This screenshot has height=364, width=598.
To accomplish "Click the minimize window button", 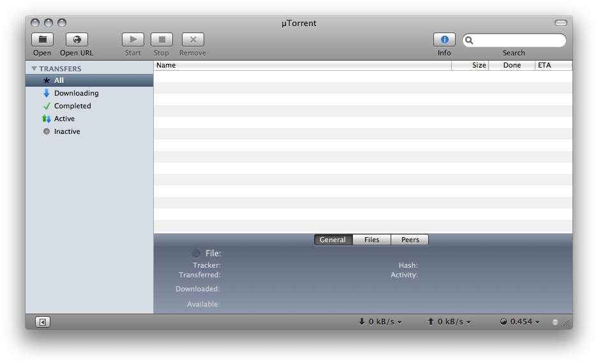I will coord(49,23).
